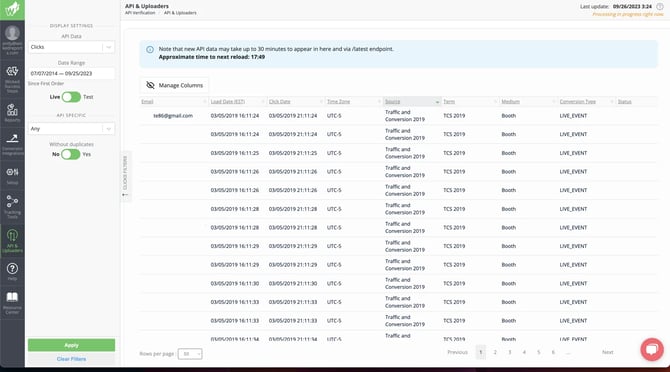Viewport: 670px width, 372px height.
Task: Open the Resource Center sidebar item
Action: [12, 302]
